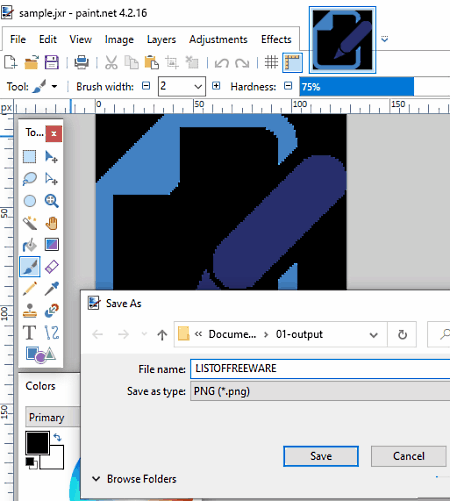Click the Save floppy disk icon
The width and height of the screenshot is (450, 501).
[52, 62]
